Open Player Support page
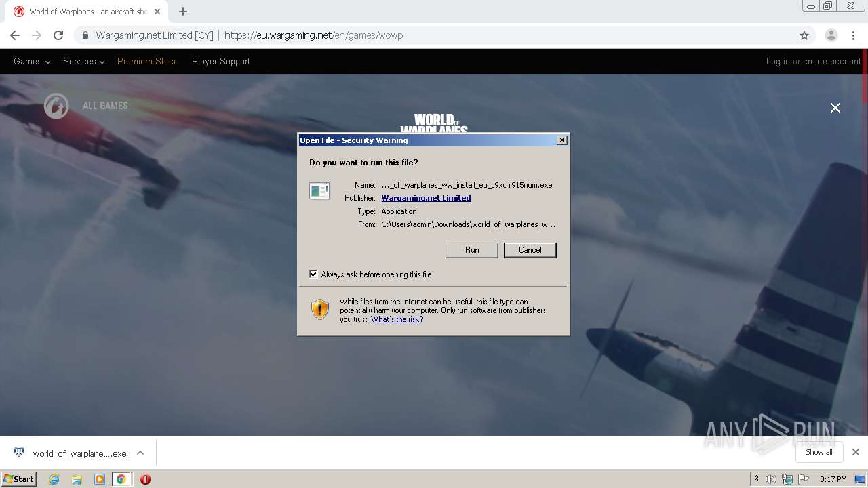 [x=221, y=61]
